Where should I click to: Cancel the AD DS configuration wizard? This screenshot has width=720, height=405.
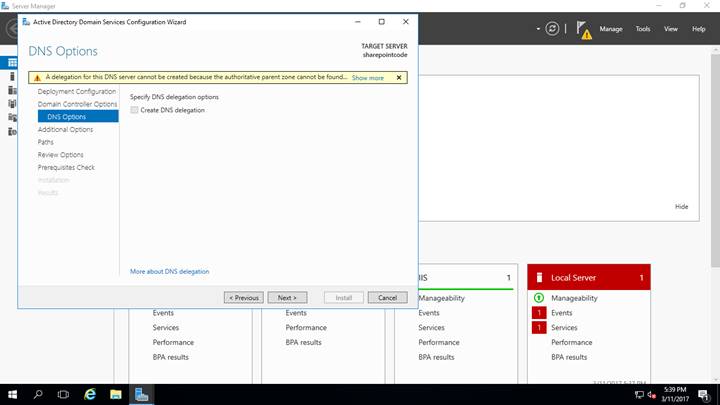388,298
